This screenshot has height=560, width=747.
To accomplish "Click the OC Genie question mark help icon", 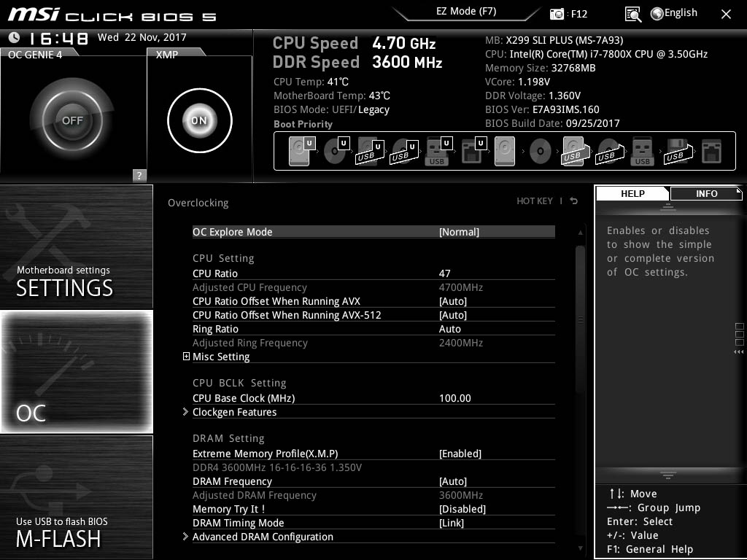I will pos(139,175).
